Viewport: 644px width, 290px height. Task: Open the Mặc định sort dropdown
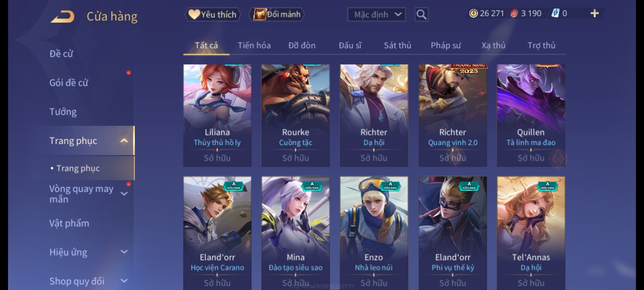376,15
